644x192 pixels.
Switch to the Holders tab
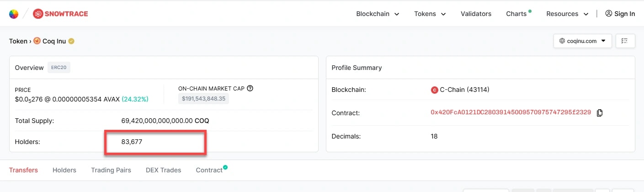coord(64,170)
